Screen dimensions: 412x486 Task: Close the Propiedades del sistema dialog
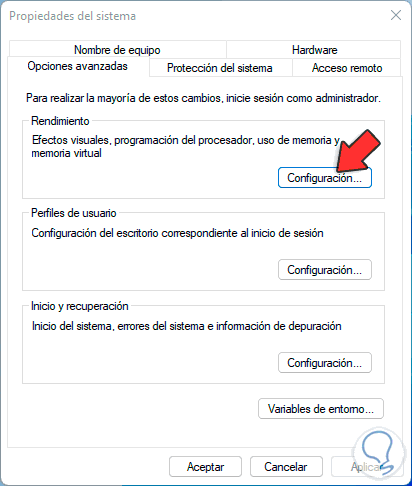point(396,15)
